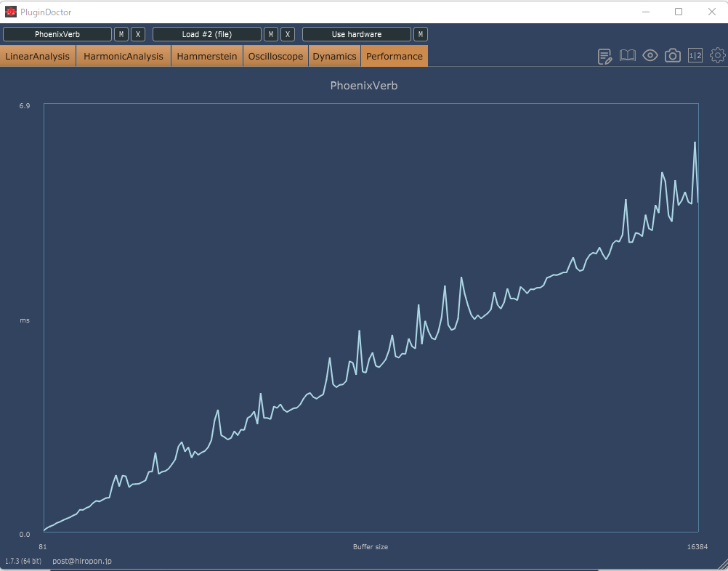Click the 1|2 compare icon

[x=695, y=56]
